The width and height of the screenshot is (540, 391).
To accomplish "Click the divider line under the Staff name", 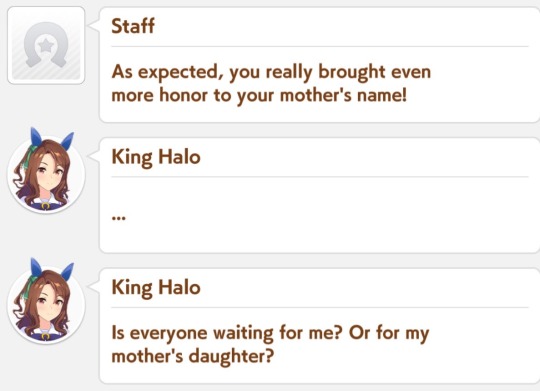I will (x=320, y=46).
